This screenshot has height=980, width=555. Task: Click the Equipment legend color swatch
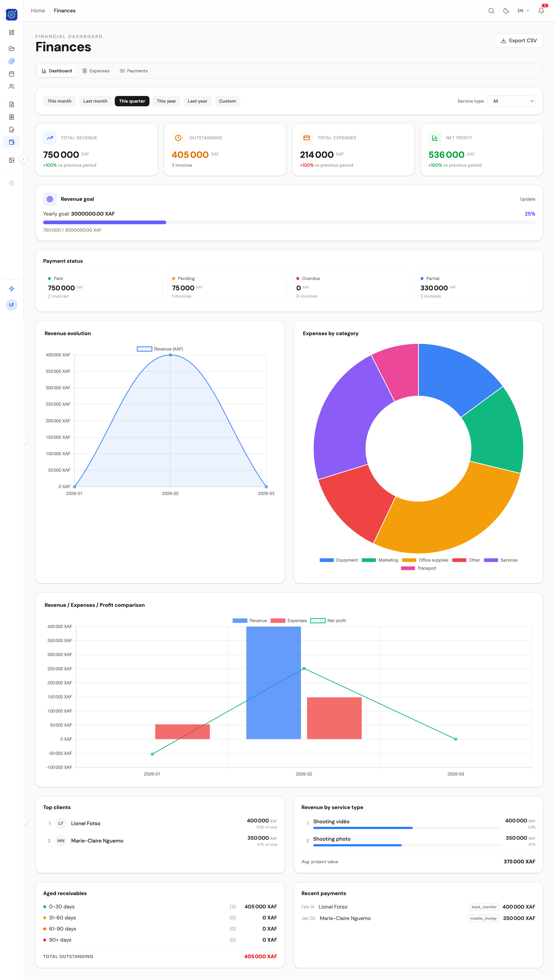point(327,560)
